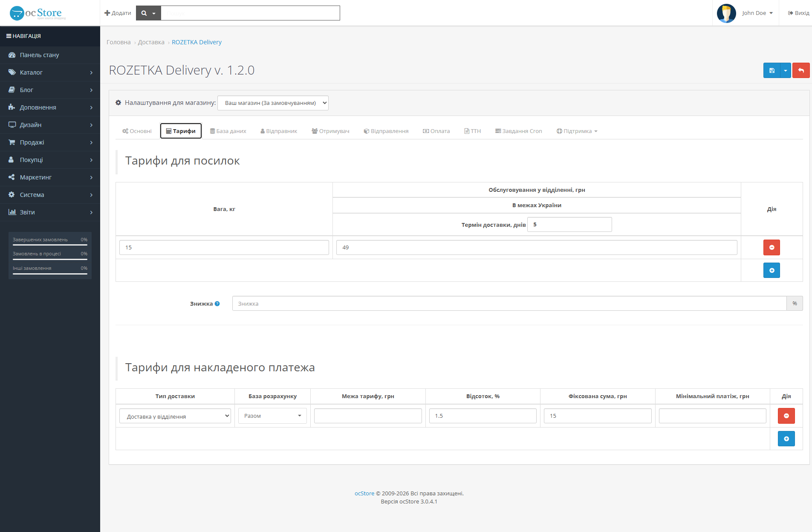Toggle the НАВІГАЦІЯ hamburger menu icon
The image size is (812, 532).
[x=9, y=36]
